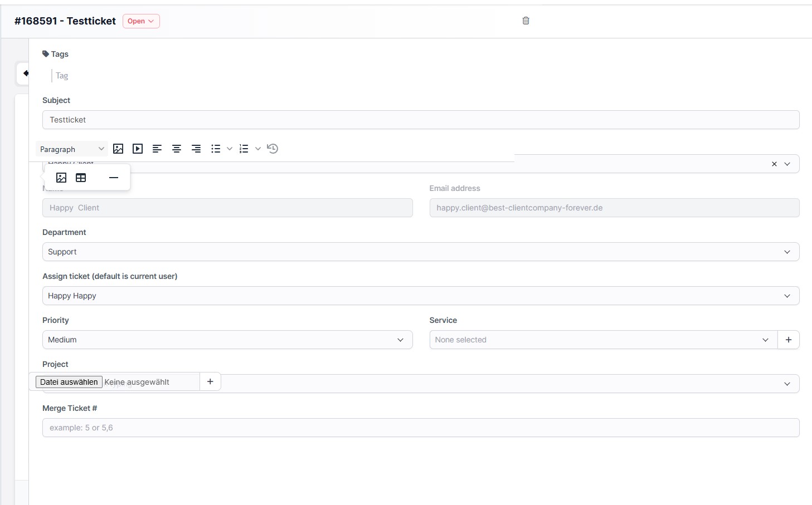Open the Department dropdown showing Support

coord(421,252)
